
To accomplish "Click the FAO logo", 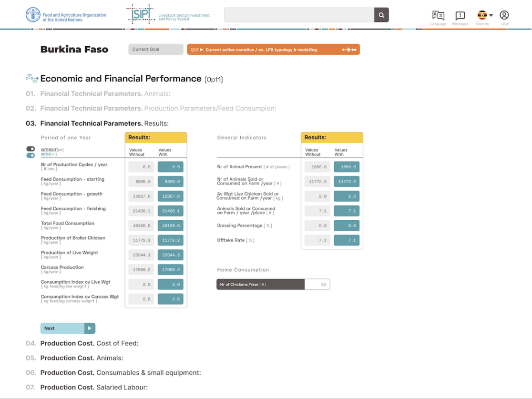I will pyautogui.click(x=33, y=15).
